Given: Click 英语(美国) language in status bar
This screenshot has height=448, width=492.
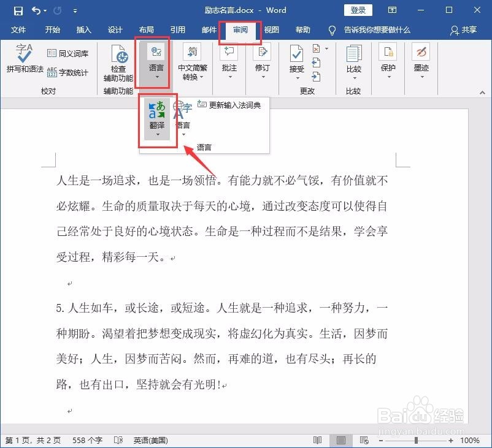Looking at the screenshot, I should point(150,440).
